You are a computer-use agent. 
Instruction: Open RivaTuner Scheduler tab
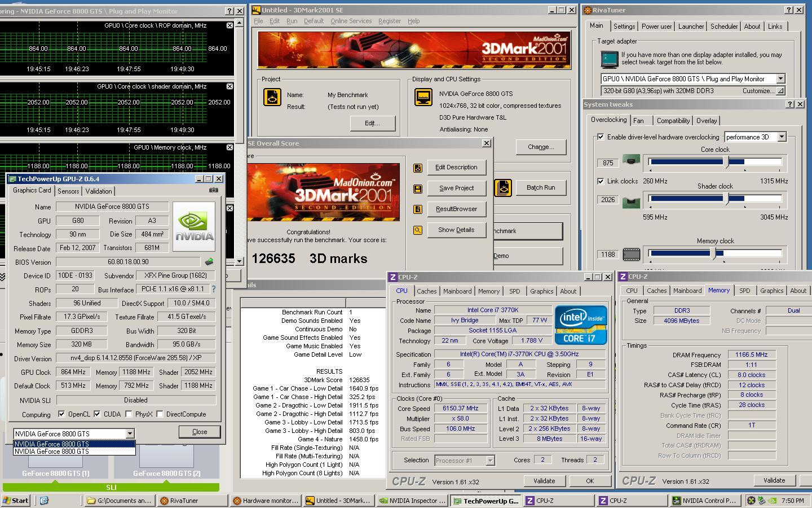pos(724,27)
